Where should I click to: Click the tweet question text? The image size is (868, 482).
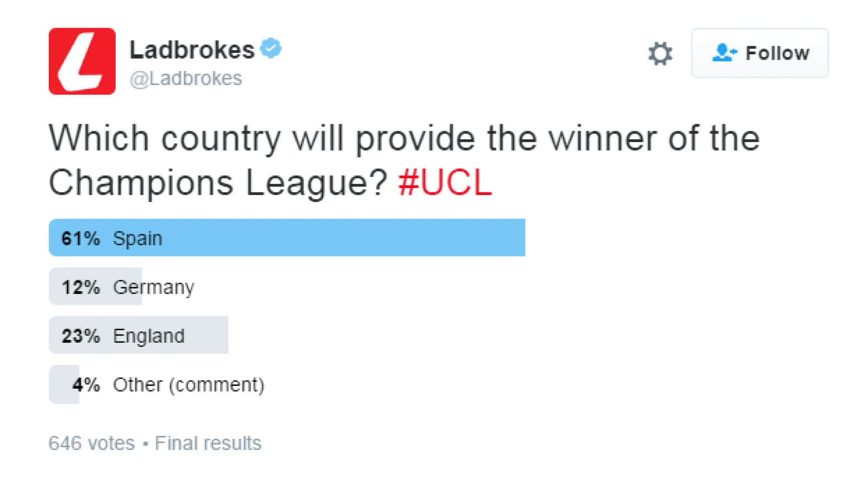coord(404,161)
